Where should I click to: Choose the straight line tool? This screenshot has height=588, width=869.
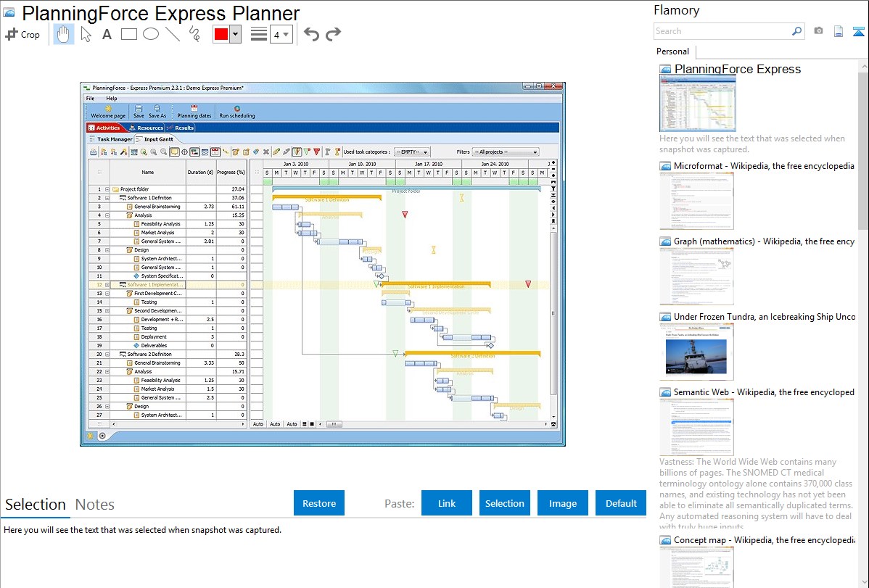(173, 34)
